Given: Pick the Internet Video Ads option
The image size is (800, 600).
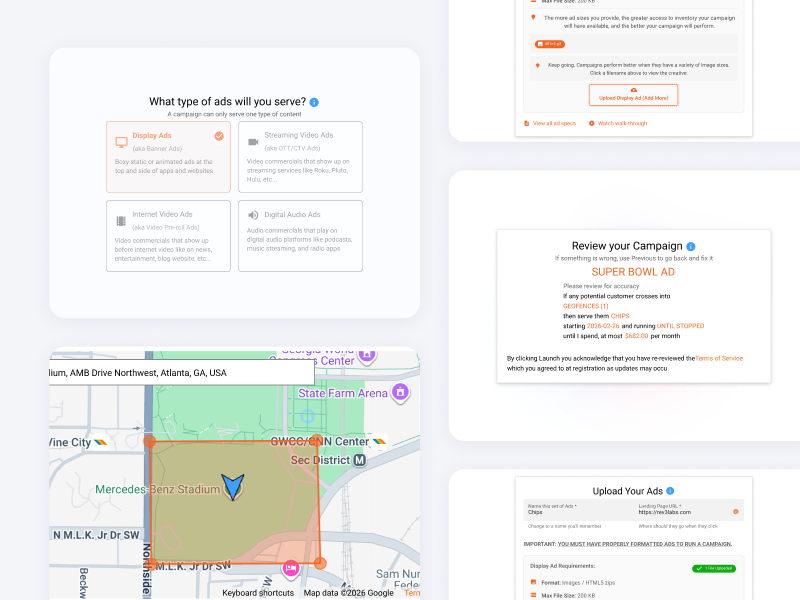Looking at the screenshot, I should 169,235.
